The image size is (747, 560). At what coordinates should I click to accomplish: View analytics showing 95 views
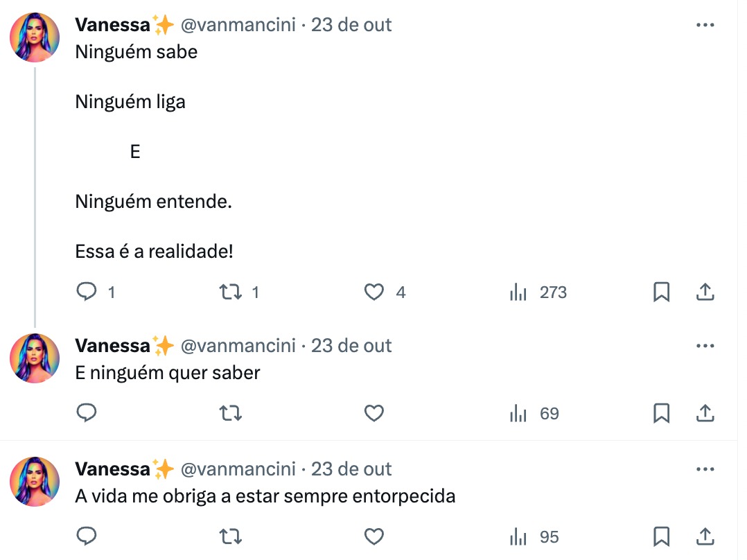pos(534,536)
